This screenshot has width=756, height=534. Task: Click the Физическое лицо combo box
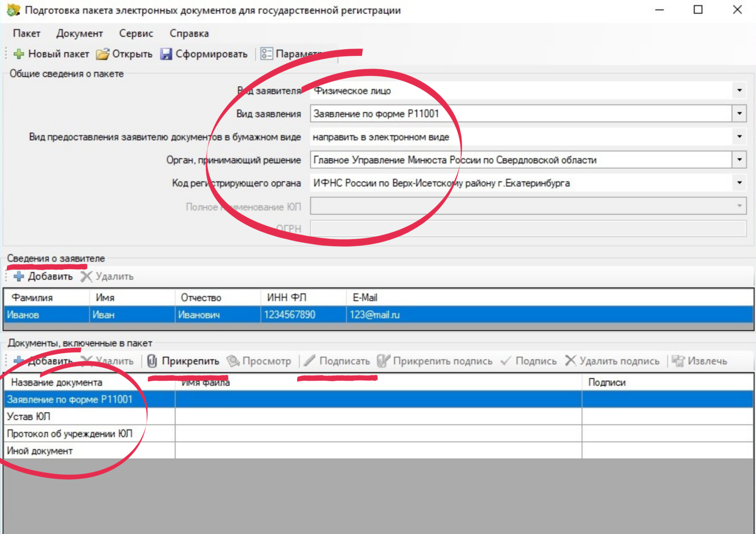coord(528,90)
